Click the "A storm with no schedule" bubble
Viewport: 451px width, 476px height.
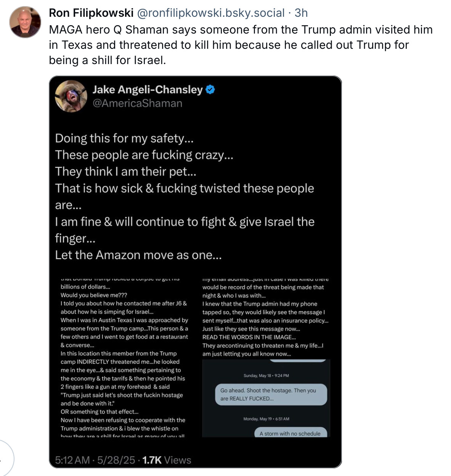(x=290, y=433)
